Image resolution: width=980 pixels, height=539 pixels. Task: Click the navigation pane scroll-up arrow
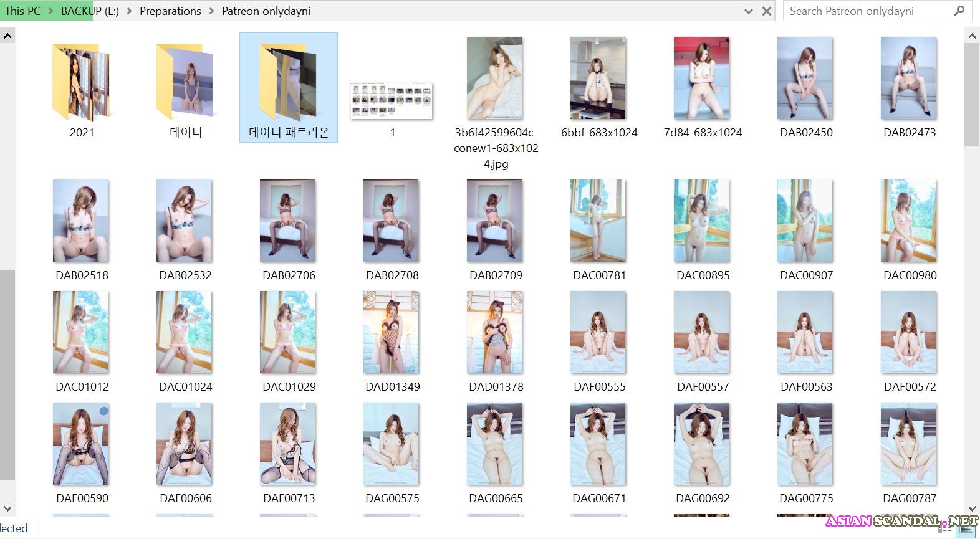pos(7,36)
